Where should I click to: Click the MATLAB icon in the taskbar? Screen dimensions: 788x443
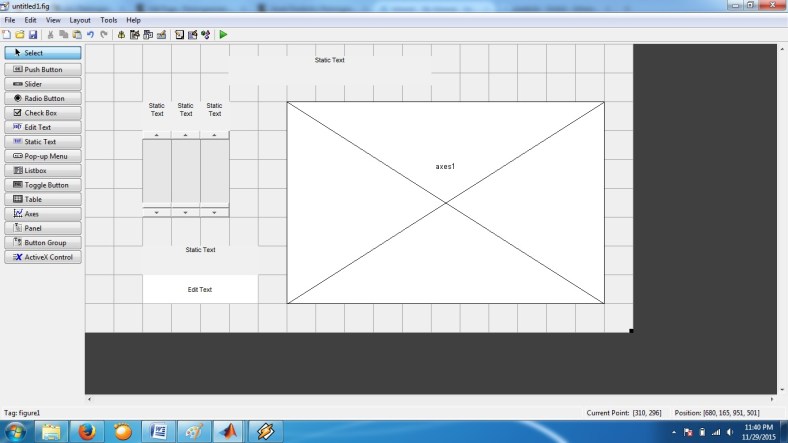click(x=230, y=431)
